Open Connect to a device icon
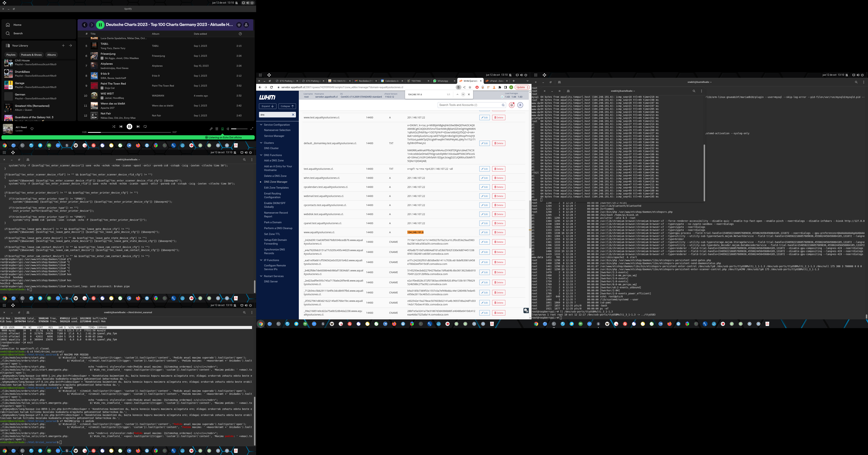This screenshot has height=455, width=868. (222, 129)
